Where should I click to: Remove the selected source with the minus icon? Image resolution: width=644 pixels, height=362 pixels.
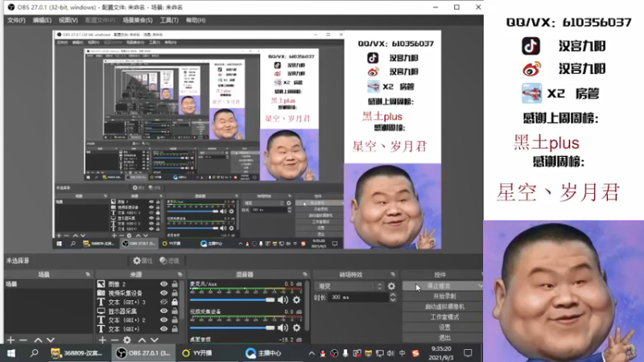coord(114,339)
